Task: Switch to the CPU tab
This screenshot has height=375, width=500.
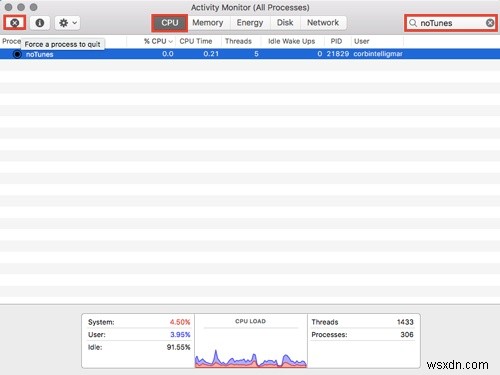Action: point(170,23)
